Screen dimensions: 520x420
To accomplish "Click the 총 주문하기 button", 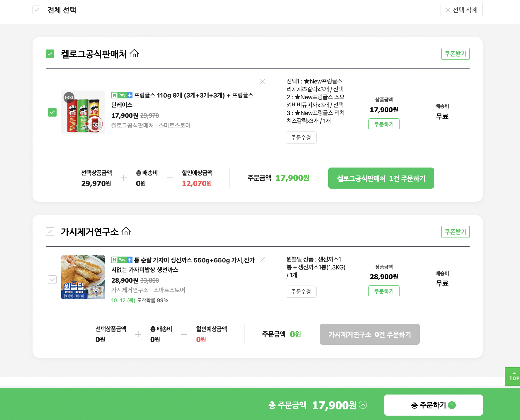I will 433,405.
